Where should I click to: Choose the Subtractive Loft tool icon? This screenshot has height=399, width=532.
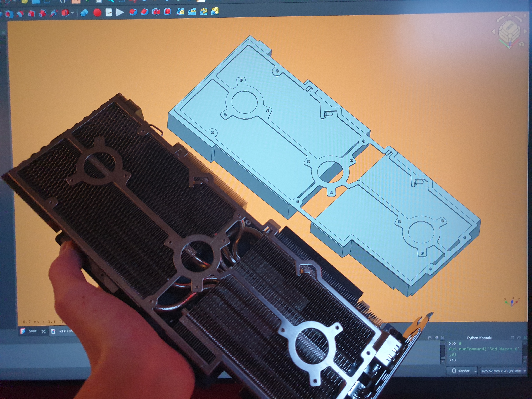(x=31, y=13)
